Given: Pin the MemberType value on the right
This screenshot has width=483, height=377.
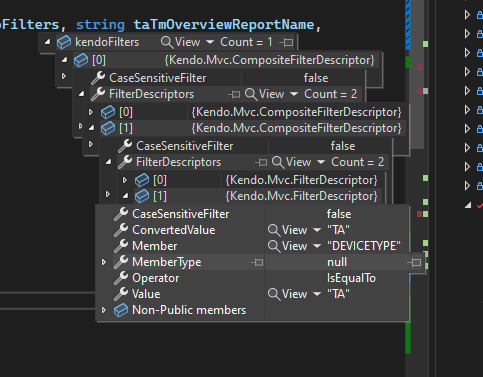Looking at the screenshot, I should click(x=414, y=262).
